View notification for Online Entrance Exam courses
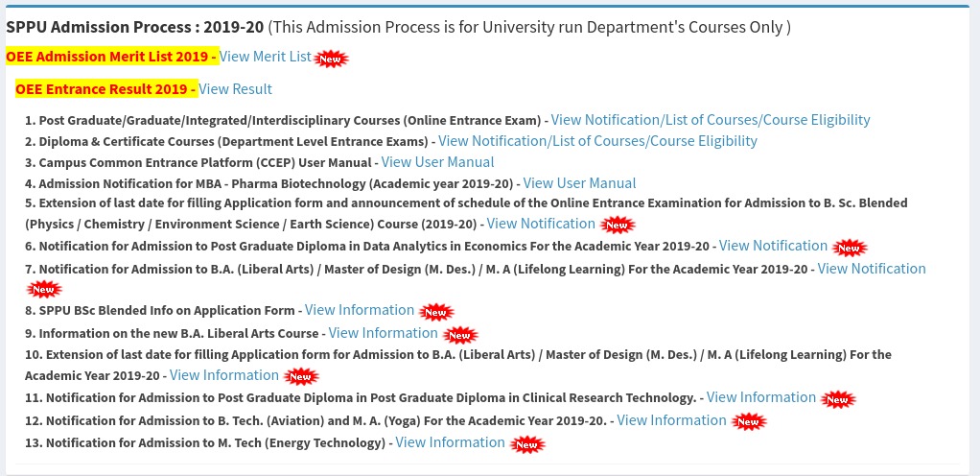Image resolution: width=980 pixels, height=476 pixels. click(710, 119)
